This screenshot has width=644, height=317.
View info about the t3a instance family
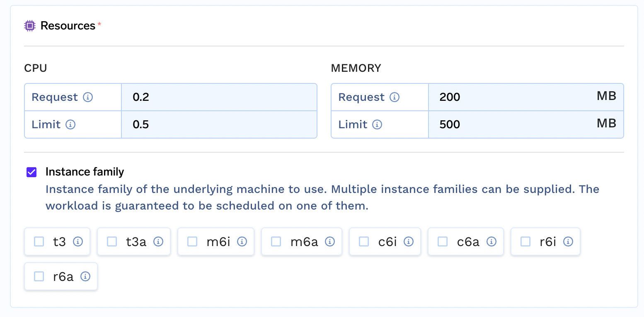[158, 241]
